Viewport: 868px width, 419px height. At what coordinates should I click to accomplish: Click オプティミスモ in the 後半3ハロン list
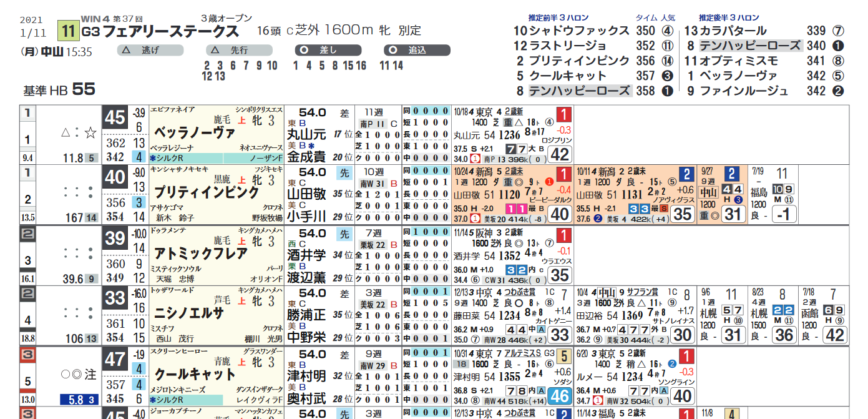click(x=739, y=61)
